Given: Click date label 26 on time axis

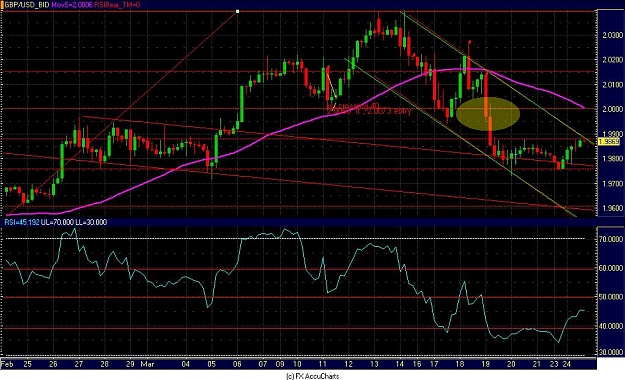Looking at the screenshot, I should coord(53,364).
